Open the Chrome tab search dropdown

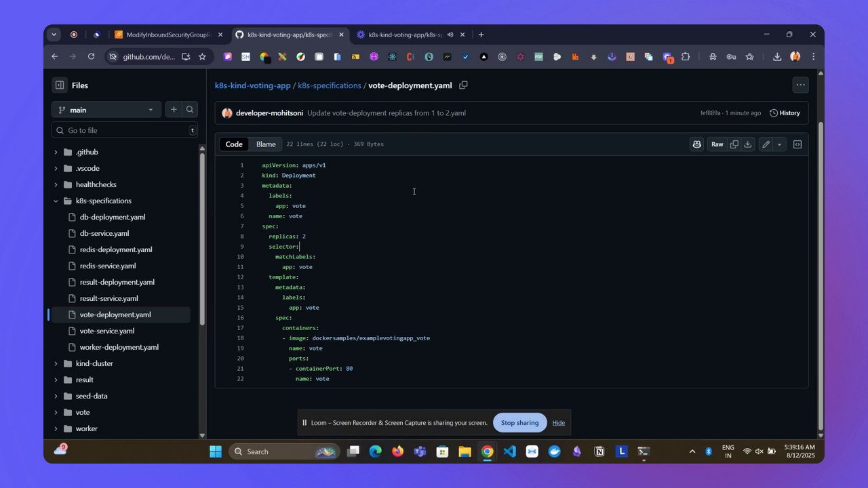pyautogui.click(x=54, y=35)
